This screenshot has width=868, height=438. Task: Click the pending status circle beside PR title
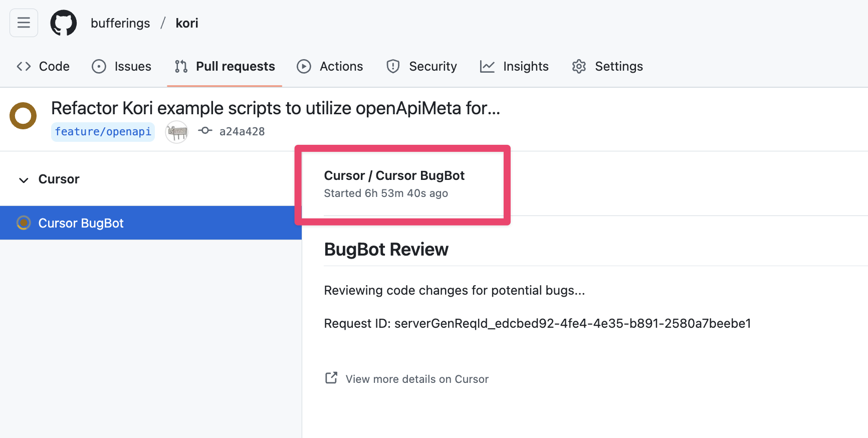[23, 116]
